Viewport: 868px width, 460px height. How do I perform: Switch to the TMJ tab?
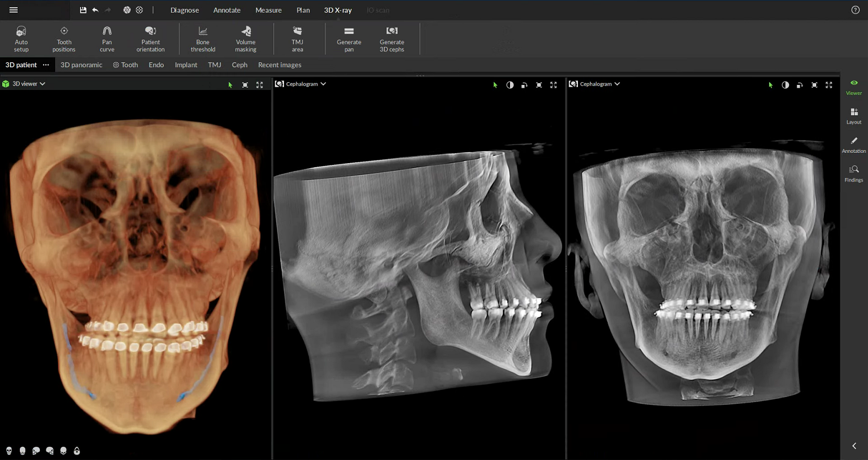coord(215,65)
